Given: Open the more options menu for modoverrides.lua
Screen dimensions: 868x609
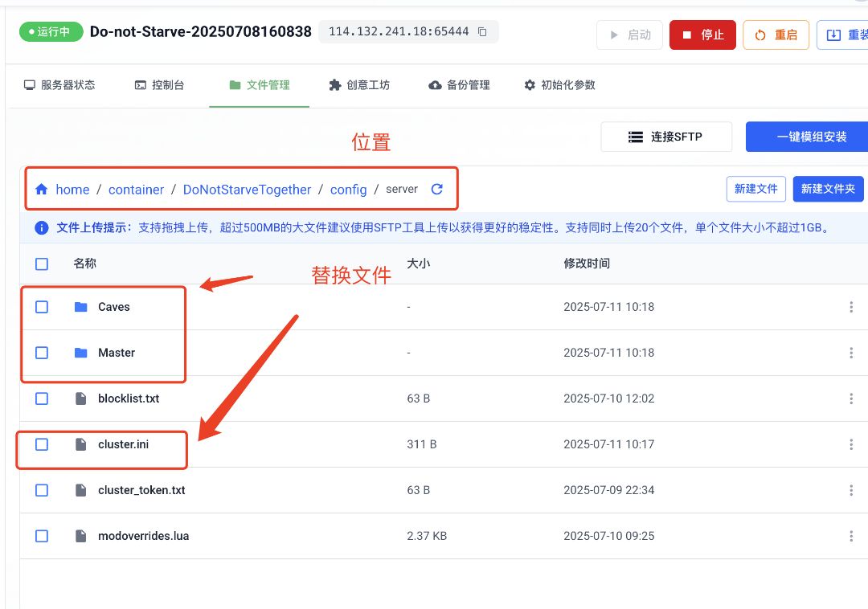Looking at the screenshot, I should pyautogui.click(x=851, y=536).
